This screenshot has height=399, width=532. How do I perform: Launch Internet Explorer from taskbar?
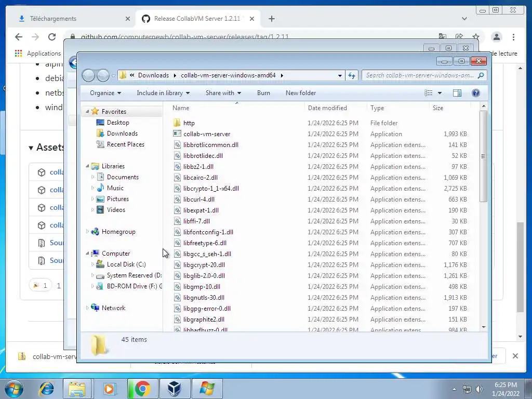(46, 389)
